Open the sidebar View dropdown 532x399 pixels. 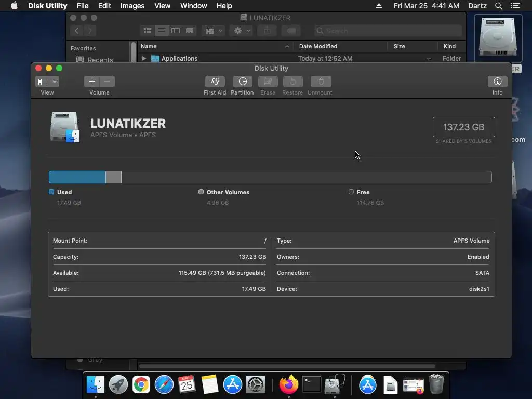point(47,82)
